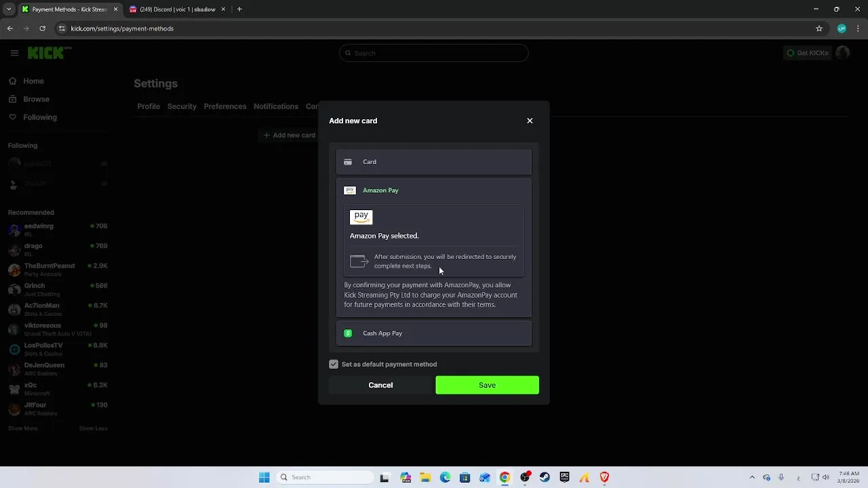Screen dimensions: 868x488
Task: Click the Cash App green icon
Action: (x=348, y=333)
